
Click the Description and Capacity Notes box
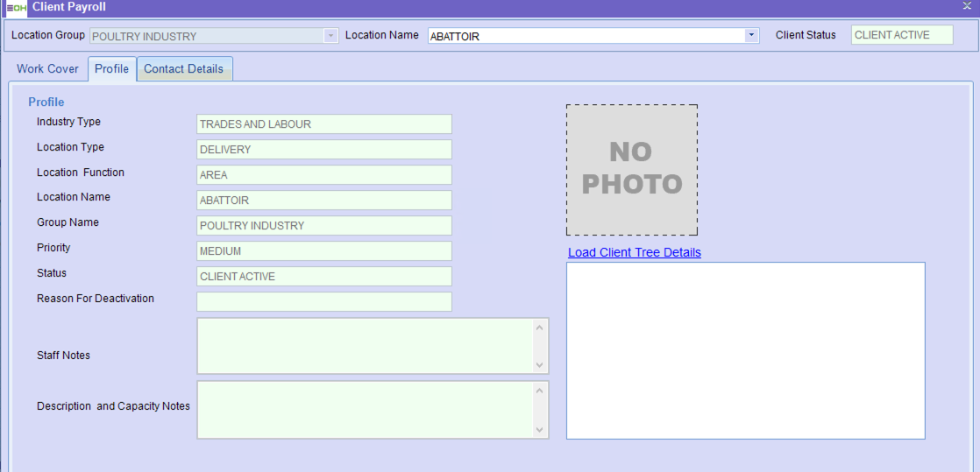(x=364, y=409)
